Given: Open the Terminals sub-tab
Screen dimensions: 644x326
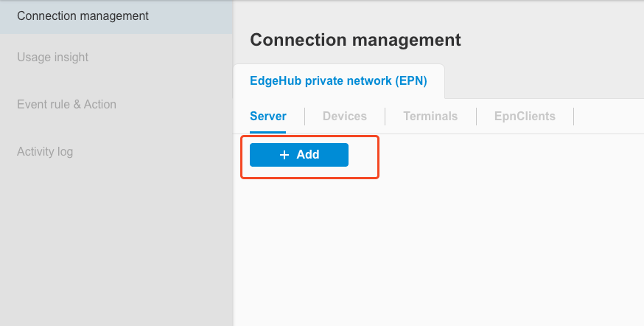Looking at the screenshot, I should coord(430,117).
